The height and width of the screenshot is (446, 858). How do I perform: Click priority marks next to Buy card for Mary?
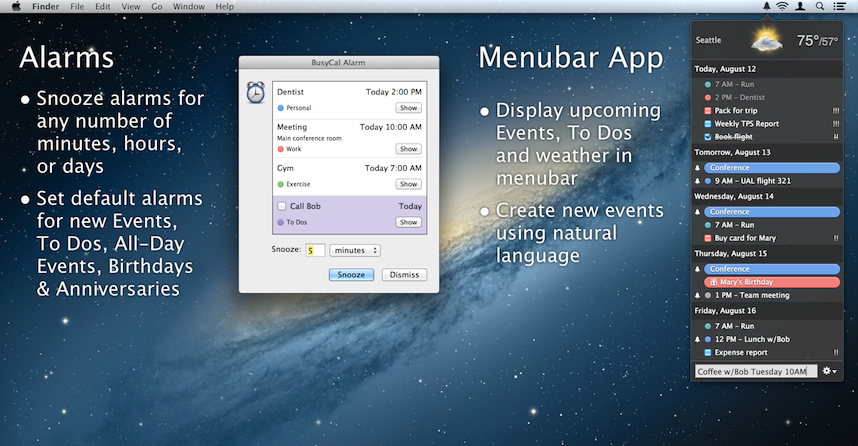(836, 238)
